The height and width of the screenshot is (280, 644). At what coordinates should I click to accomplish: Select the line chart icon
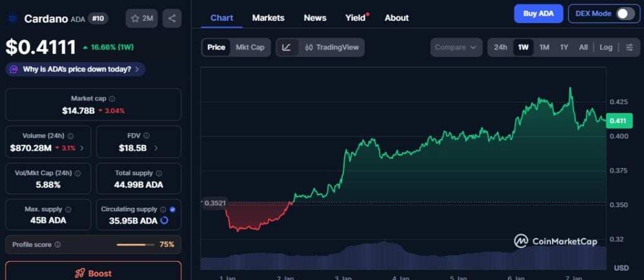point(287,47)
